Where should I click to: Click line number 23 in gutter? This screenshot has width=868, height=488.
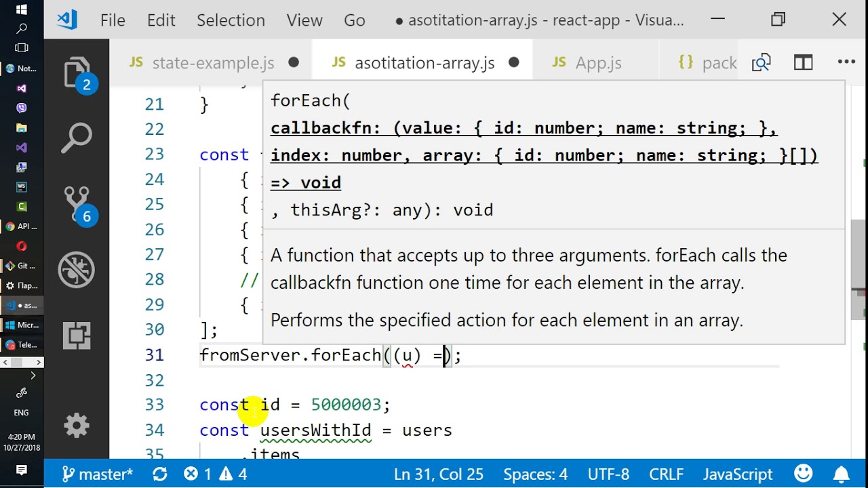pyautogui.click(x=155, y=154)
